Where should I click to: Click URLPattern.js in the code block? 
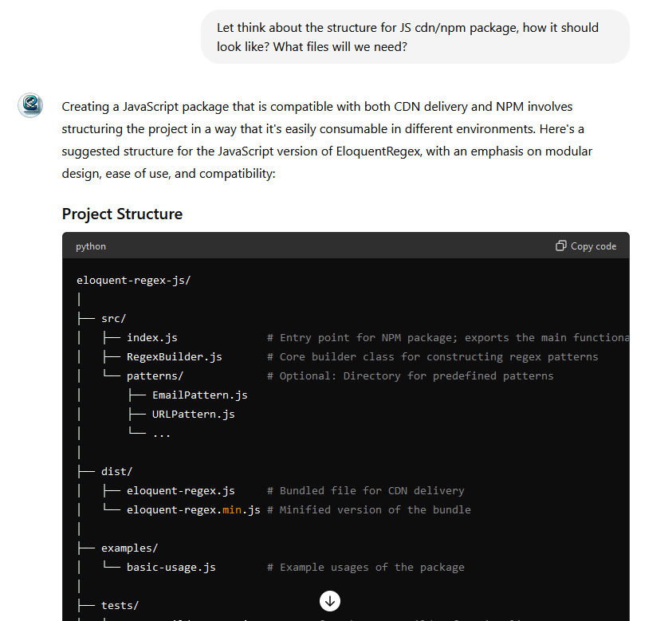pos(193,414)
